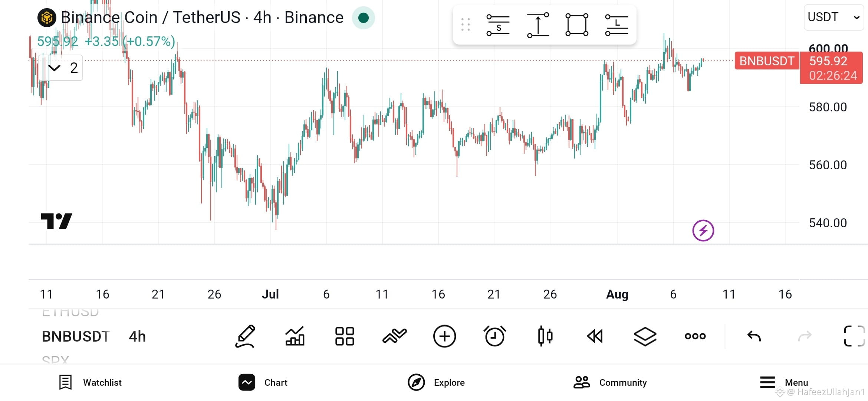Change chart type via the candlestick icon
This screenshot has height=401, width=868.
(x=545, y=336)
